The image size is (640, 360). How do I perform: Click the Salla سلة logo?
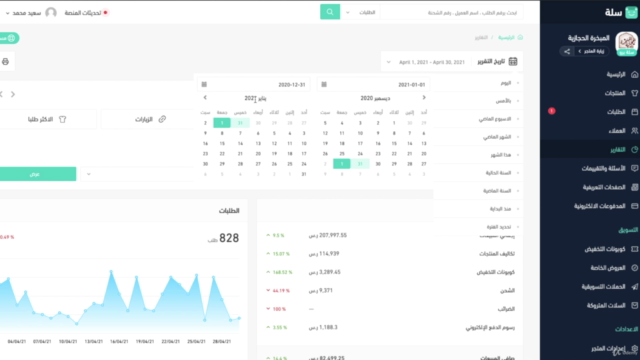pyautogui.click(x=621, y=12)
